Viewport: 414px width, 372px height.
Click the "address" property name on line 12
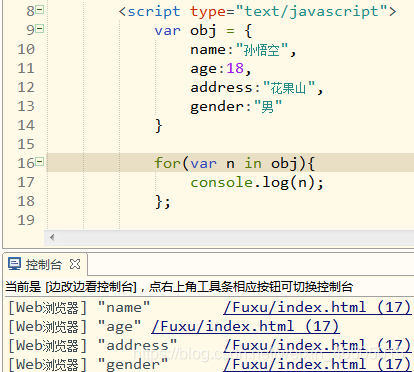[x=221, y=87]
